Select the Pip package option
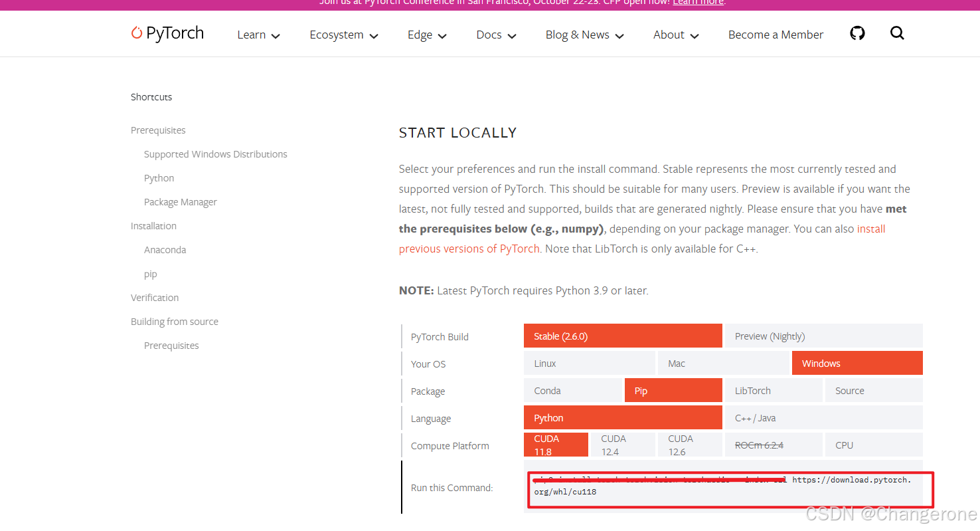The width and height of the screenshot is (980, 531). (673, 390)
